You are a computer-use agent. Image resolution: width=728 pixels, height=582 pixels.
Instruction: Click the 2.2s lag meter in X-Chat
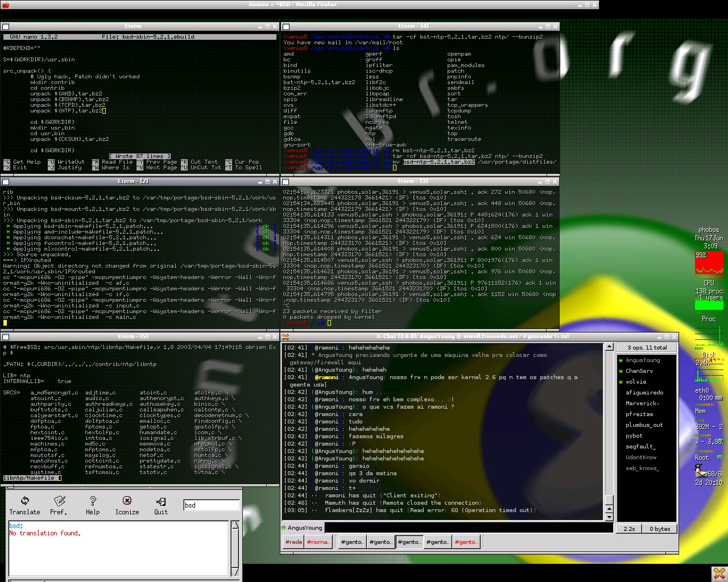click(x=629, y=529)
